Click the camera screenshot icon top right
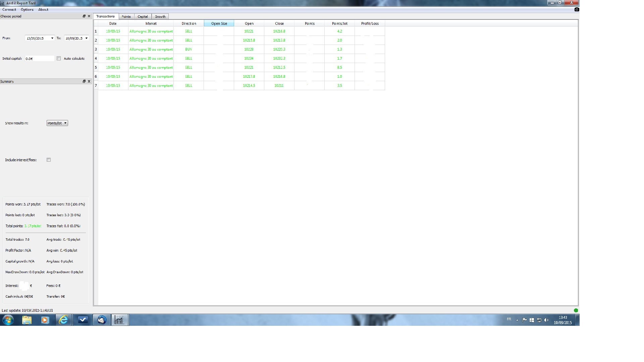 (x=577, y=9)
